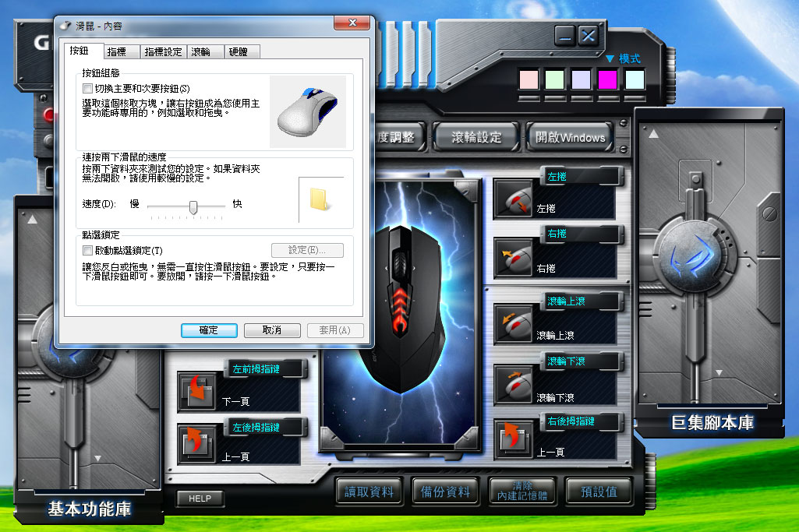The height and width of the screenshot is (532, 799).
Task: Open HELP in Ghost software
Action: click(200, 499)
